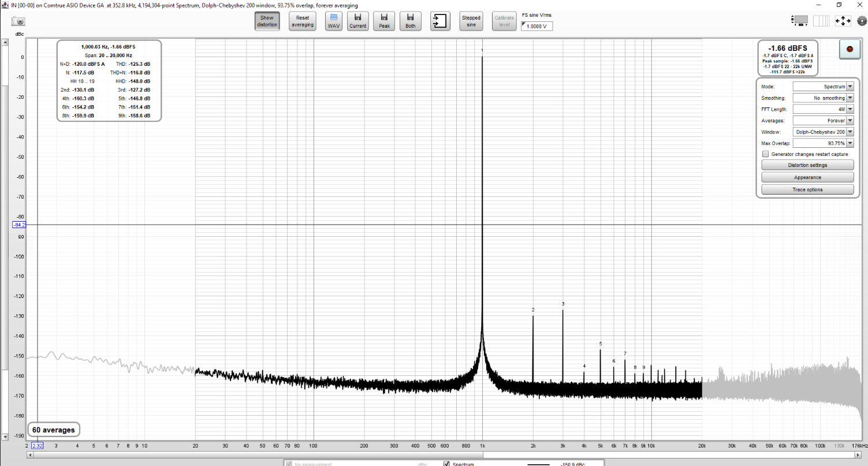
Task: Open RTA settings gear icon
Action: click(x=862, y=21)
